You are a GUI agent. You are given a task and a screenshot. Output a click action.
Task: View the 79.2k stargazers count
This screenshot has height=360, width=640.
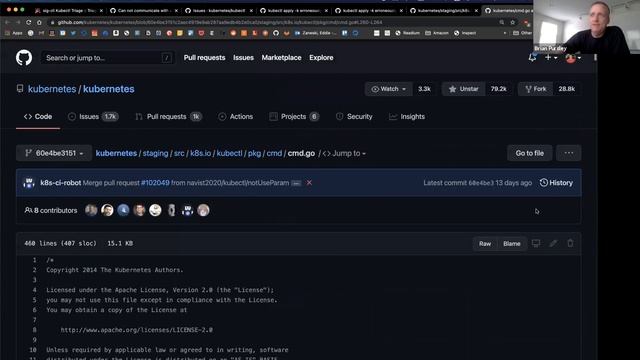pyautogui.click(x=498, y=89)
